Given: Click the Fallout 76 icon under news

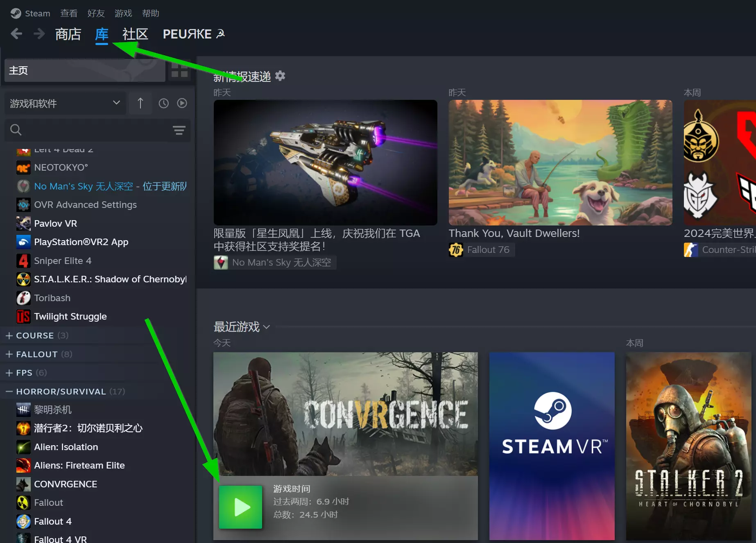Looking at the screenshot, I should 456,250.
